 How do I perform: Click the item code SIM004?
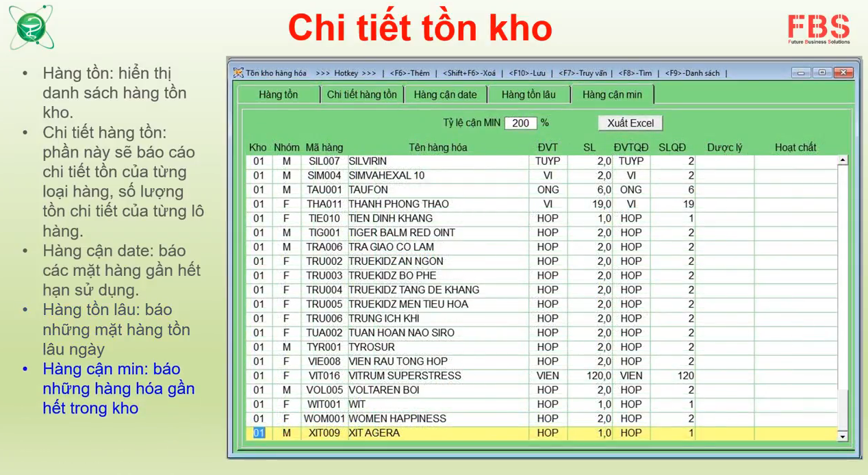pyautogui.click(x=324, y=176)
